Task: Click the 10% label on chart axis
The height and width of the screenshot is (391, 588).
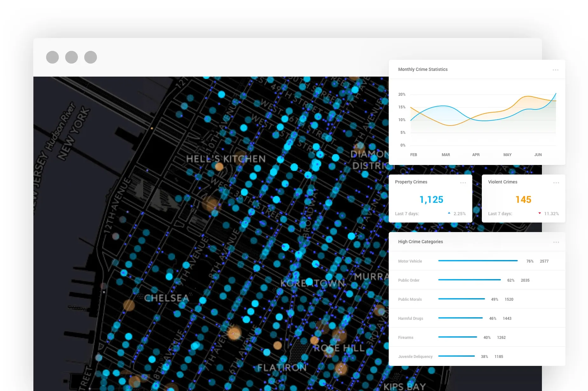Action: pyautogui.click(x=402, y=120)
